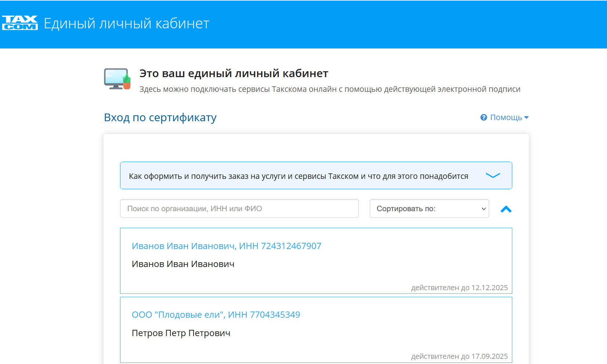
Task: Click the Единый личный кабинет header title
Action: (x=126, y=24)
